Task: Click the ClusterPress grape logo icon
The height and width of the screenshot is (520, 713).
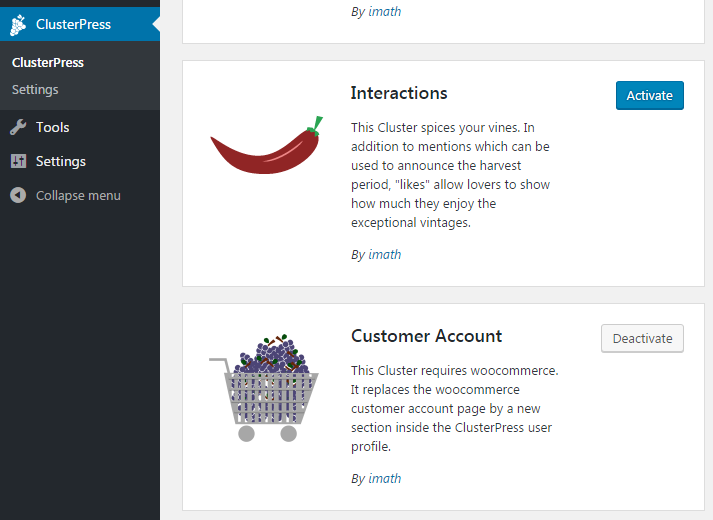Action: [18, 25]
